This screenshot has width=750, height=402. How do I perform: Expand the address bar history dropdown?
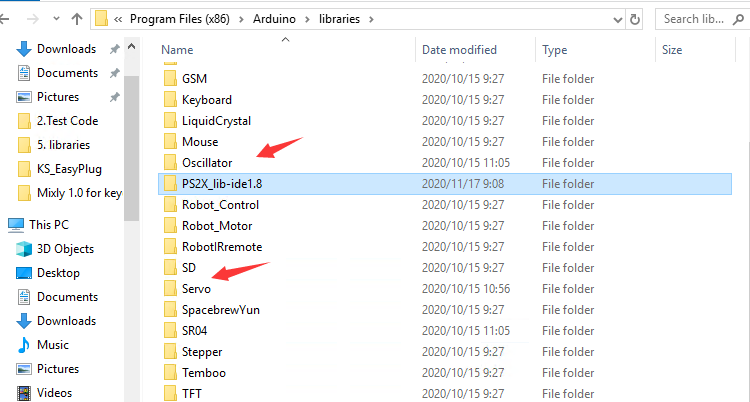(x=618, y=20)
